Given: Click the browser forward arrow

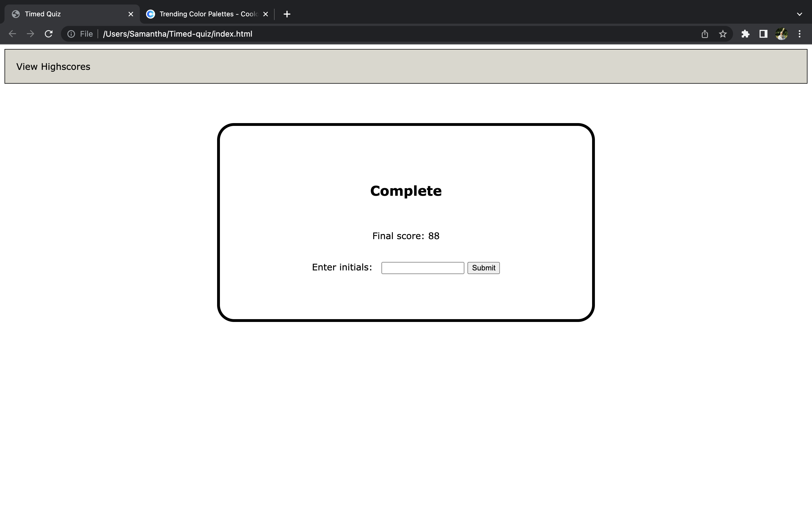Looking at the screenshot, I should pyautogui.click(x=30, y=34).
